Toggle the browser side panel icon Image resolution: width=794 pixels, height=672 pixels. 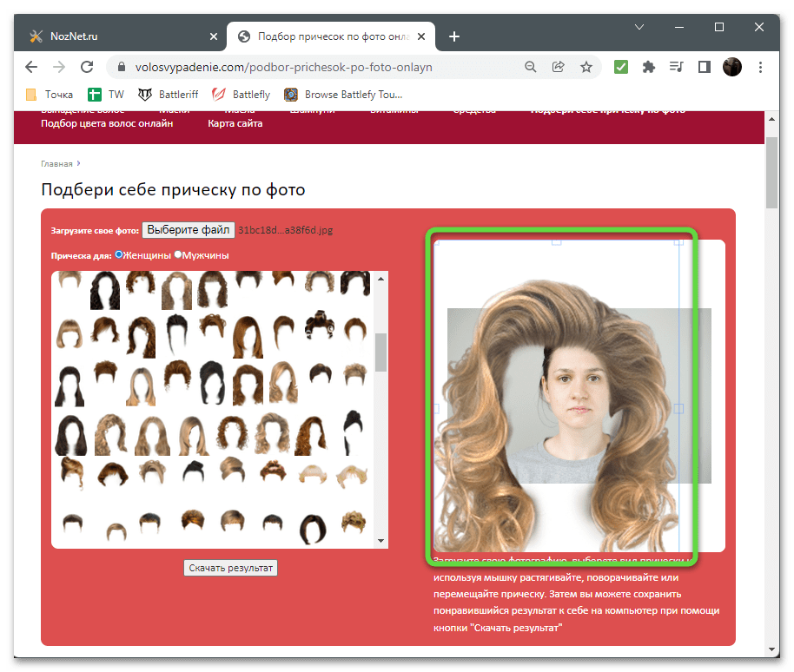[x=704, y=67]
